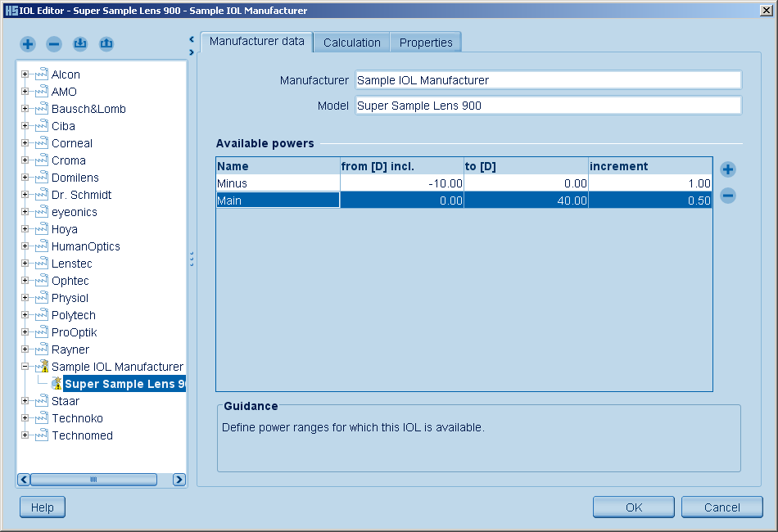Switch to the Calculation tab
This screenshot has width=778, height=532.
(x=351, y=43)
